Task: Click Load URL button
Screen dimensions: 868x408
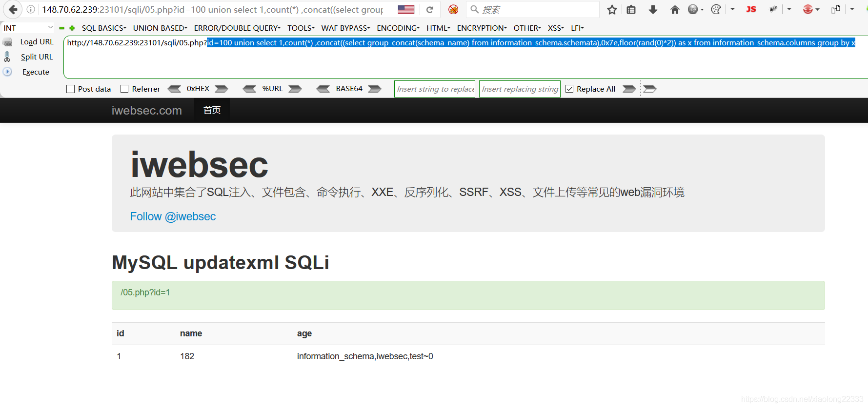Action: coord(37,42)
